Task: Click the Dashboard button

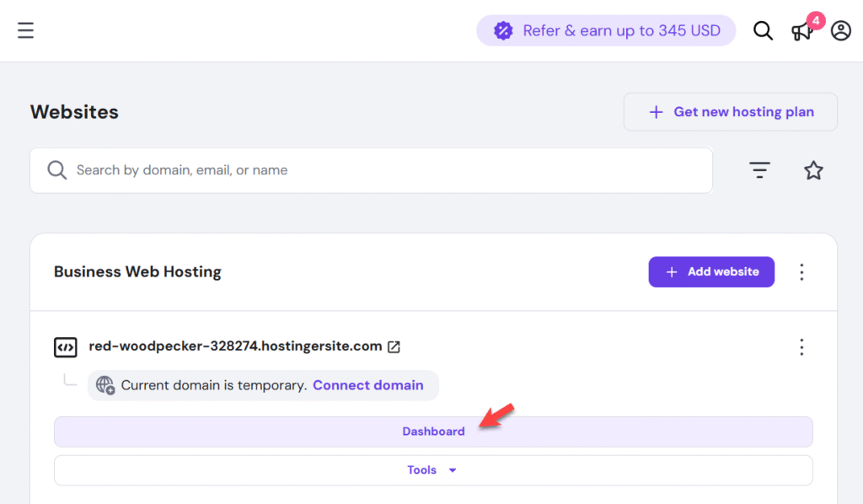Action: click(433, 432)
